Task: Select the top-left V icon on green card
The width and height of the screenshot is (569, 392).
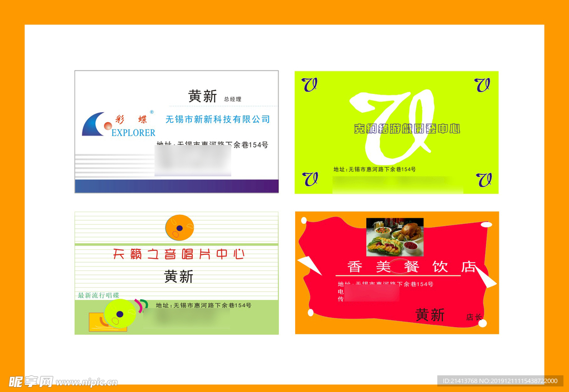Action: pos(310,84)
